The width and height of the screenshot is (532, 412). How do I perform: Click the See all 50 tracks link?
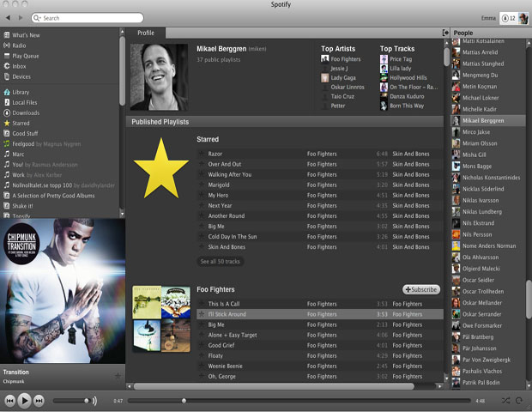(219, 261)
